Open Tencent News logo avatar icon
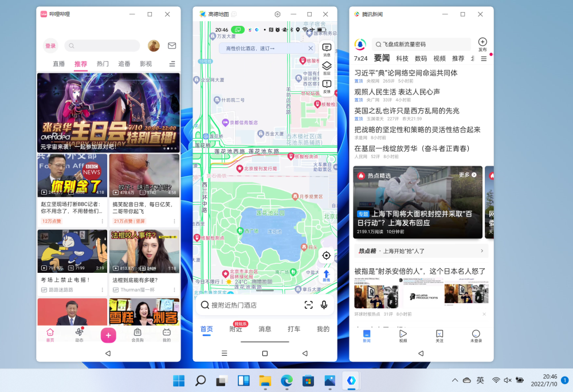Screen dimensions: 573x392 [360, 45]
